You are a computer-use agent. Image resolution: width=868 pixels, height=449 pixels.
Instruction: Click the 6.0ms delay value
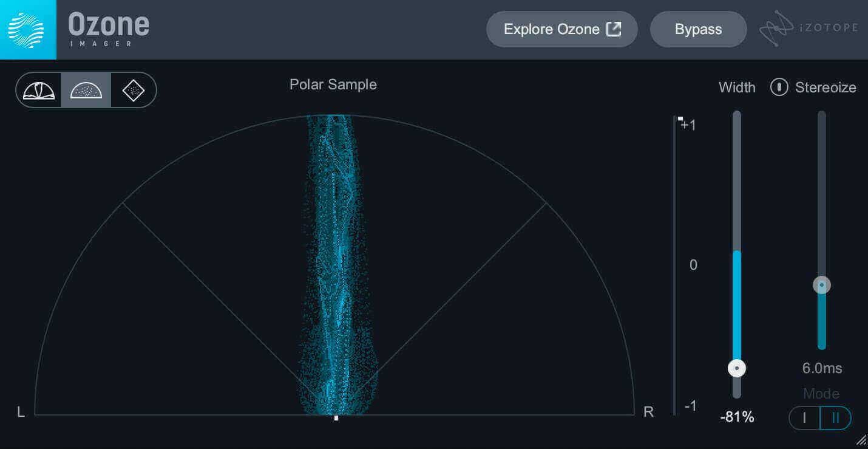click(822, 368)
